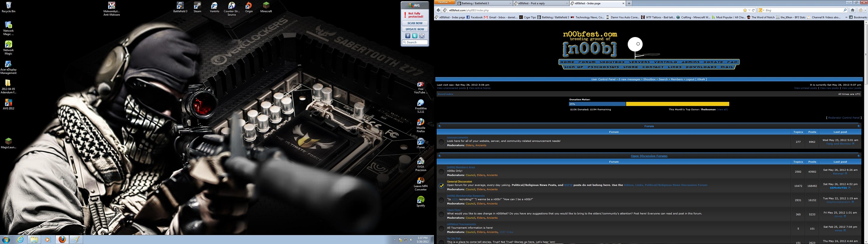This screenshot has width=868, height=244.
Task: Click the Firefox address bar URL
Action: click(469, 11)
